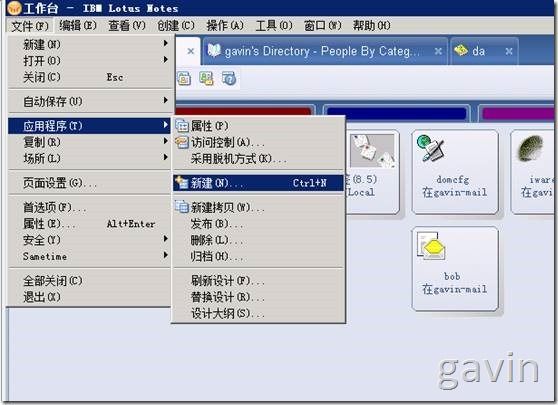The width and height of the screenshot is (558, 405).
Task: Open the 工具(O) menu
Action: tap(274, 26)
